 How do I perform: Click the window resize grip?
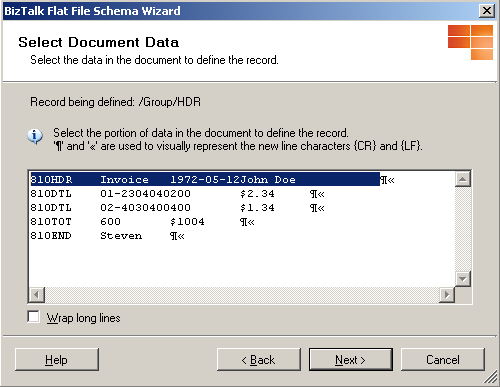(491, 378)
